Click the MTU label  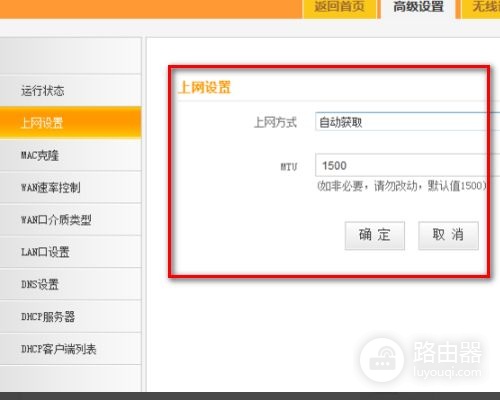pos(289,166)
